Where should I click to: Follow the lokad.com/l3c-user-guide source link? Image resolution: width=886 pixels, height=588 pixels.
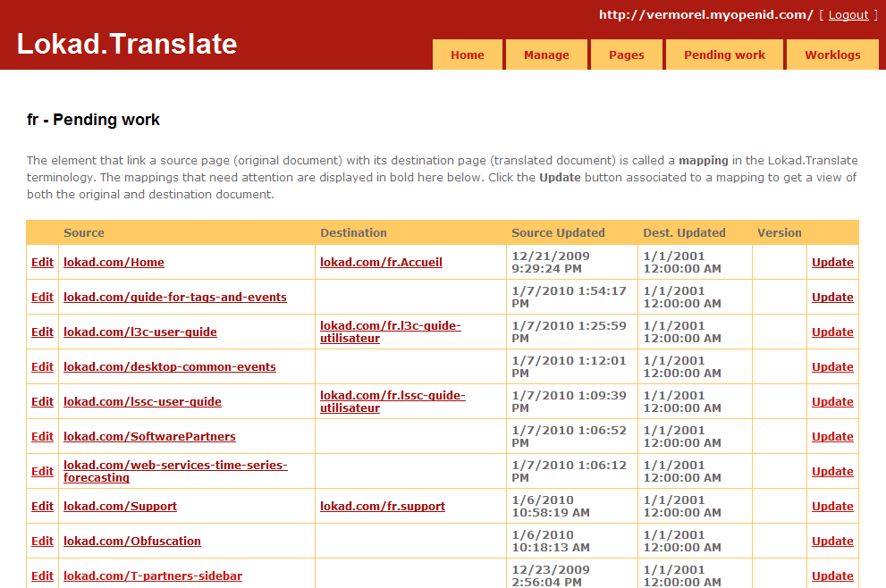click(140, 332)
